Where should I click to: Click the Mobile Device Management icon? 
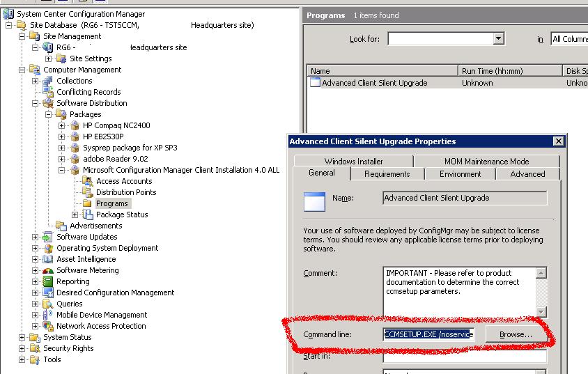47,315
